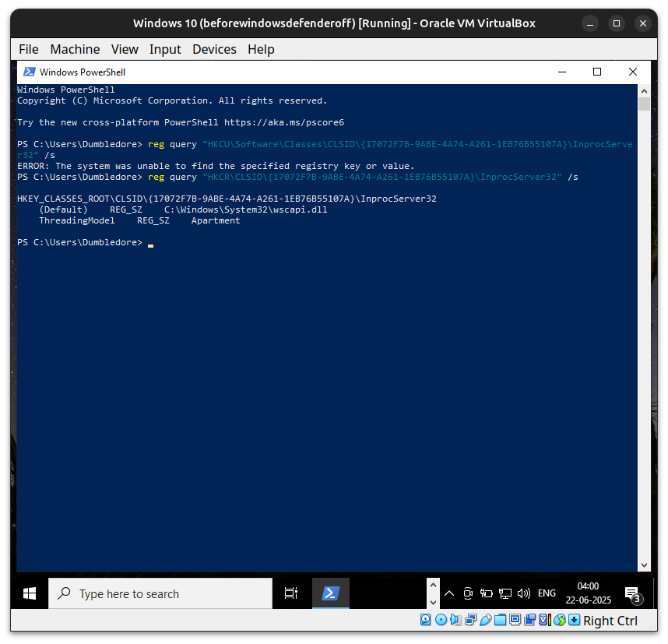Click the PowerShell vertical scrollbar thumb
668x644 pixels.
tap(644, 104)
